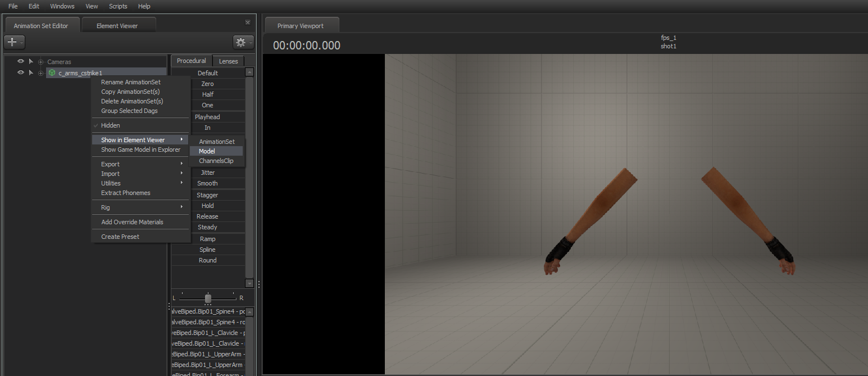Click control list scroll up arrow

click(x=249, y=312)
